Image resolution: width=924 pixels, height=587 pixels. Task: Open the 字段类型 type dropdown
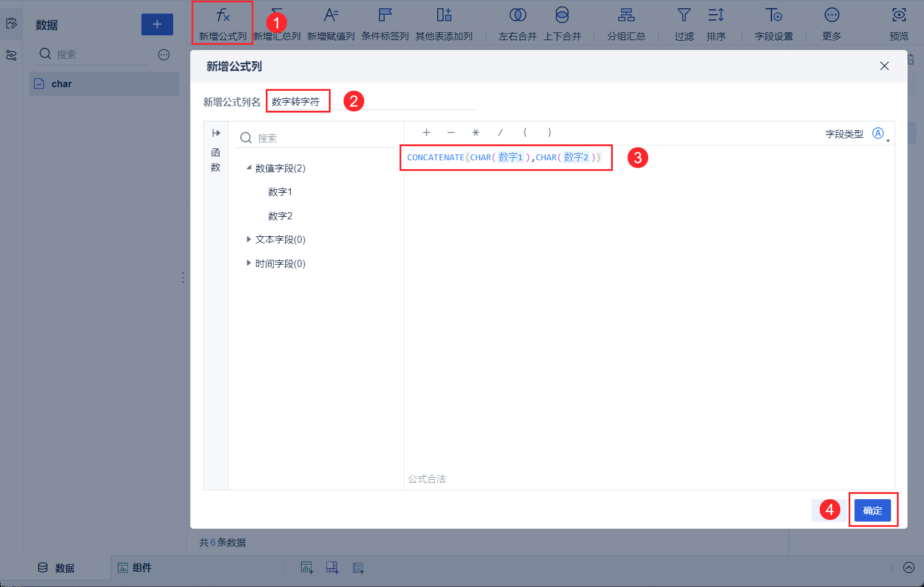click(881, 134)
